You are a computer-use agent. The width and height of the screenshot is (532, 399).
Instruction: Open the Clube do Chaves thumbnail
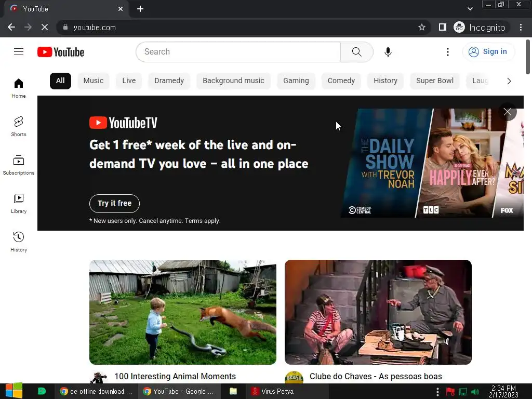[378, 312]
